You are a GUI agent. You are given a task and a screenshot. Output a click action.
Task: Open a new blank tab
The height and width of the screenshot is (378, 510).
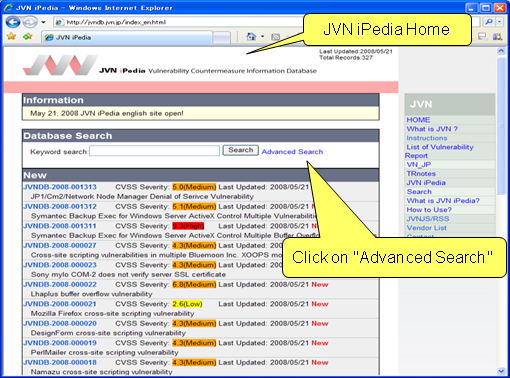(x=222, y=37)
